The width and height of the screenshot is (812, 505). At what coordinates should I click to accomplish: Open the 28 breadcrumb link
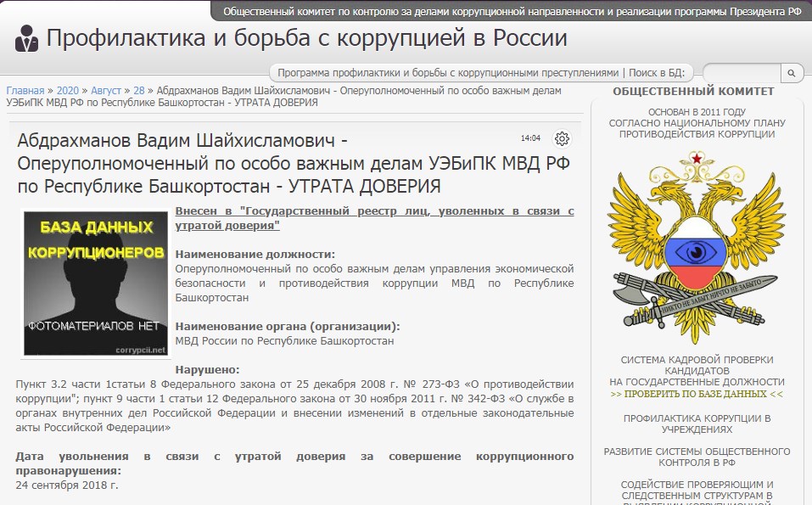point(139,91)
